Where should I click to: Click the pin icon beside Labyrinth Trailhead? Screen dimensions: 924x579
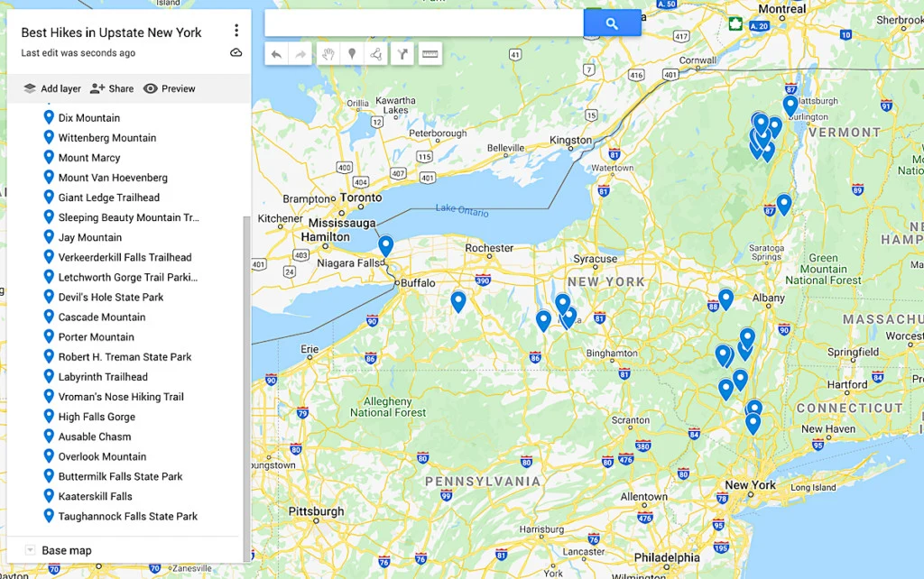49,376
